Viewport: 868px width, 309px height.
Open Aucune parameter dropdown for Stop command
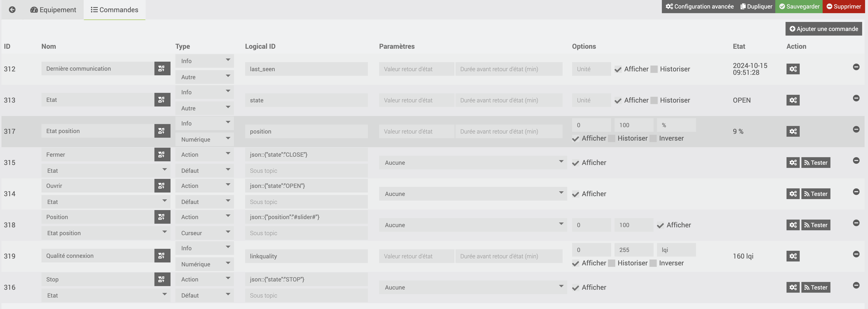coord(472,288)
